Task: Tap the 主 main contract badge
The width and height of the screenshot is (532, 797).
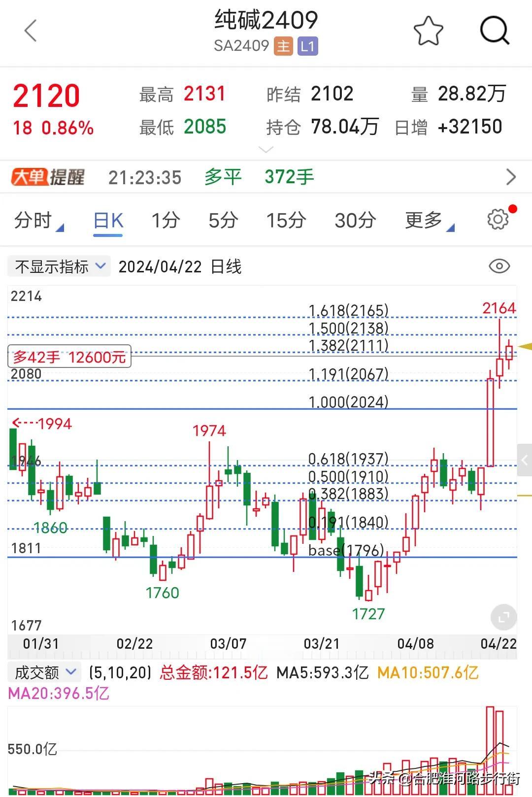Action: tap(283, 46)
